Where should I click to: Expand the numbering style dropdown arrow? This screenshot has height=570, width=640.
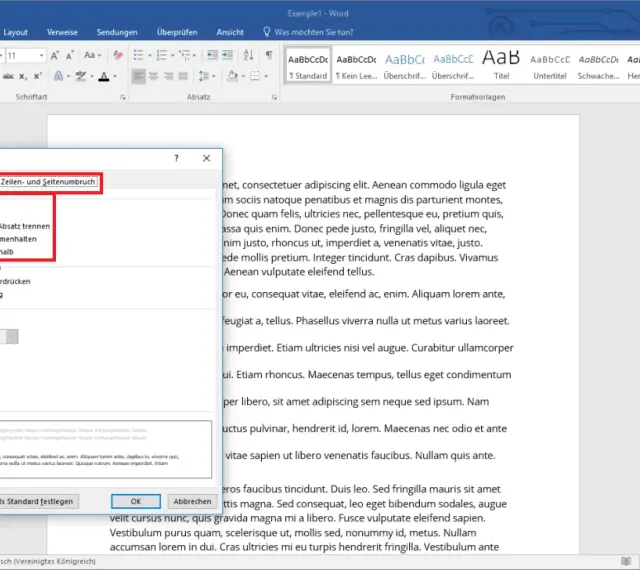[173, 56]
